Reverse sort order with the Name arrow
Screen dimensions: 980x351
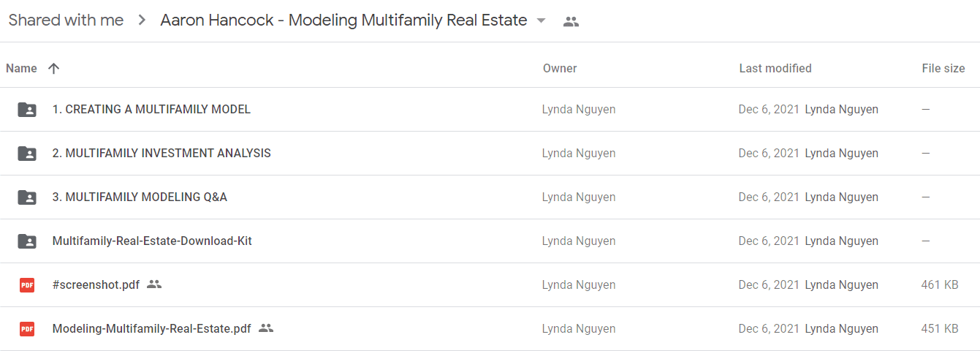[53, 68]
